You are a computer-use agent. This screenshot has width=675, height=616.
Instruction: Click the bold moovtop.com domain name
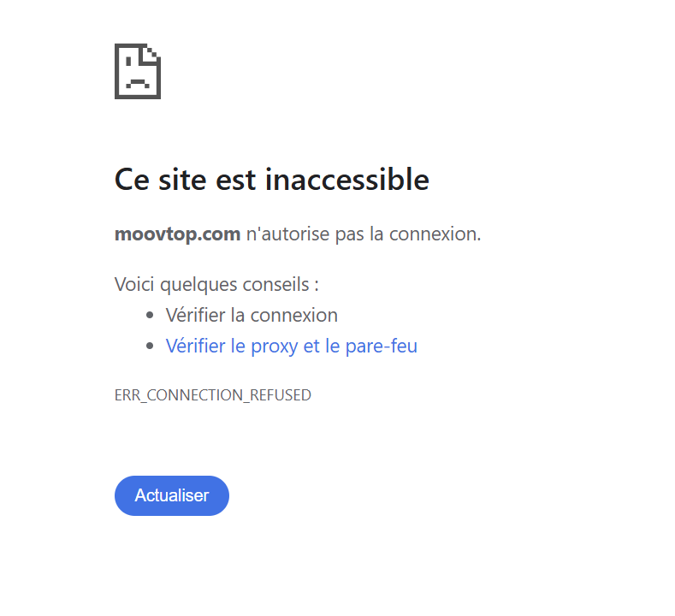[x=177, y=234]
